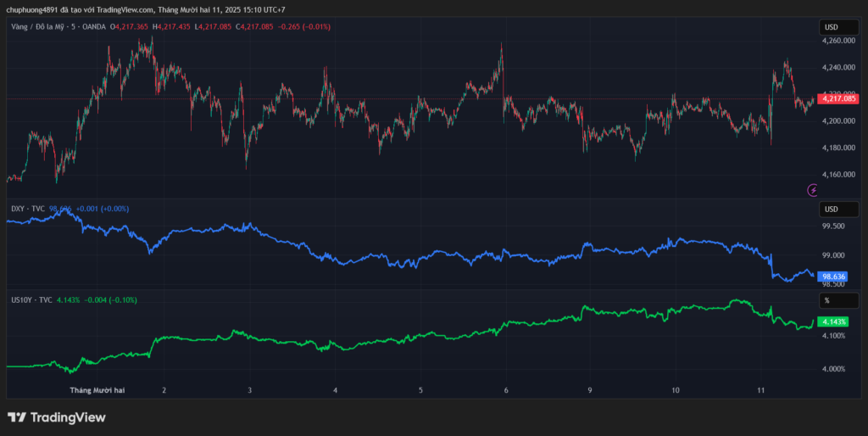Open the % unit selector on US10Y pane

(x=827, y=301)
